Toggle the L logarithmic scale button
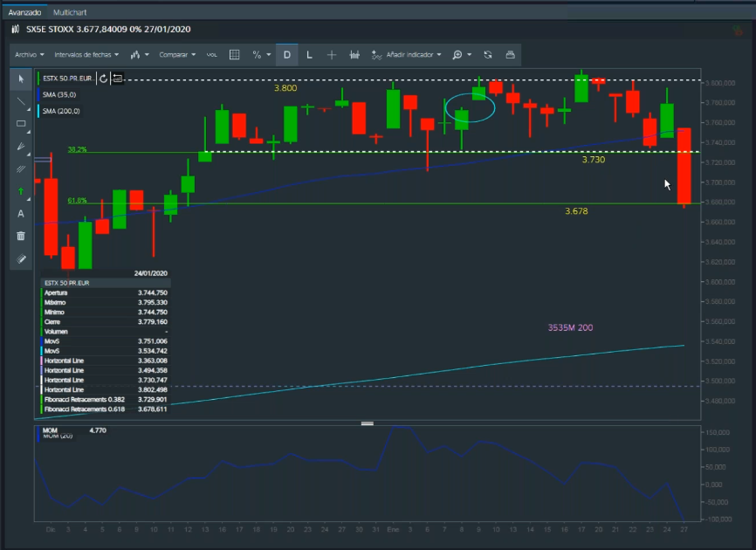Image resolution: width=756 pixels, height=550 pixels. click(309, 54)
